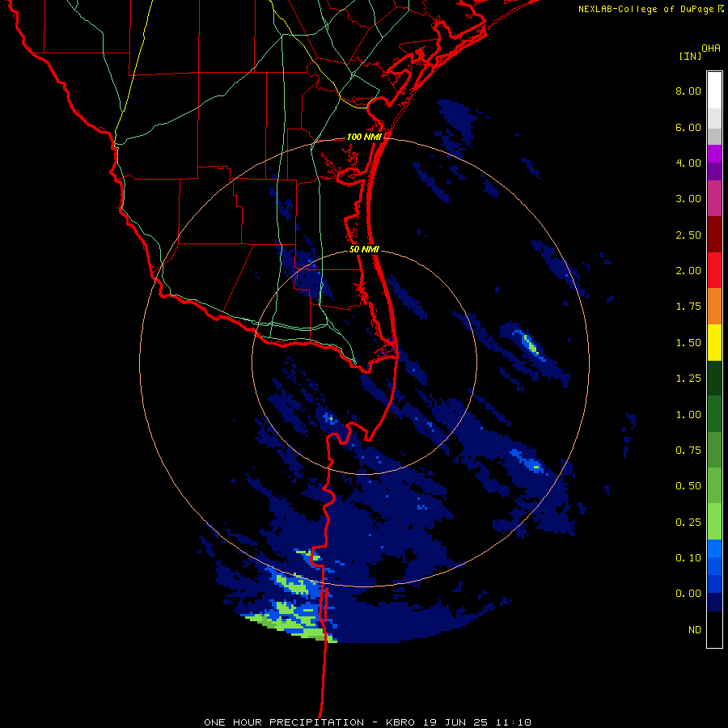
Task: Click the 50 NMI range ring label
Action: pyautogui.click(x=364, y=249)
